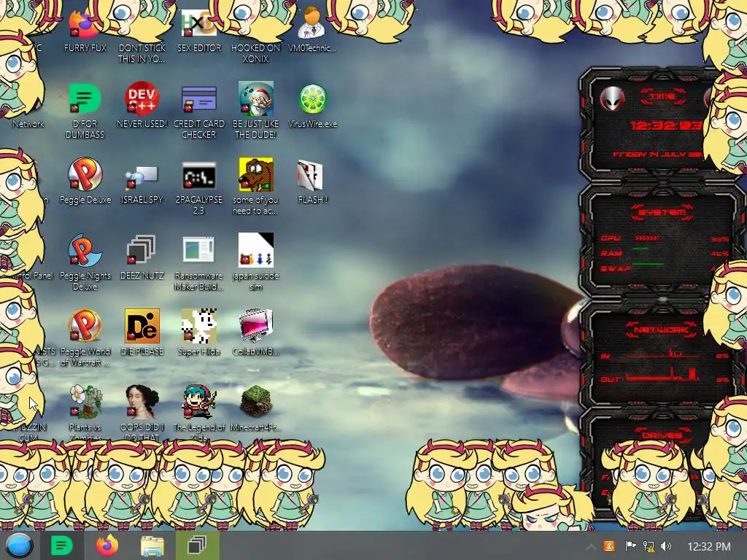Click the Friday 14 July date text
Screen dimensions: 747x560
[x=657, y=155]
